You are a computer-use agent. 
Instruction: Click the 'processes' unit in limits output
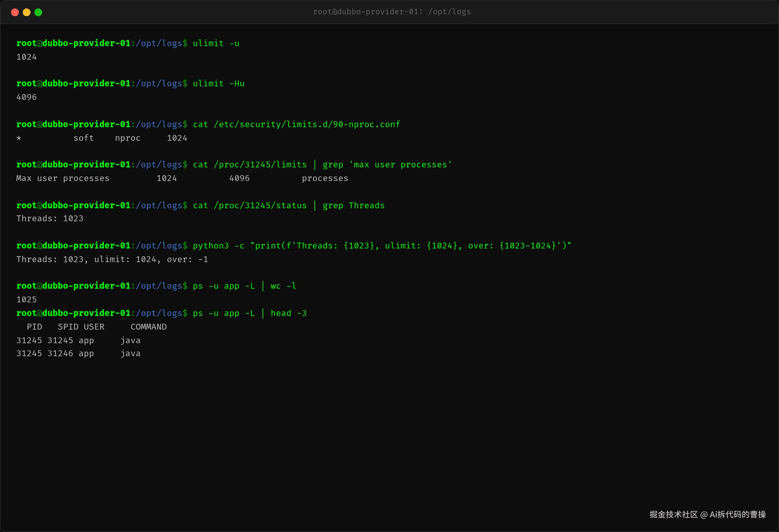325,178
